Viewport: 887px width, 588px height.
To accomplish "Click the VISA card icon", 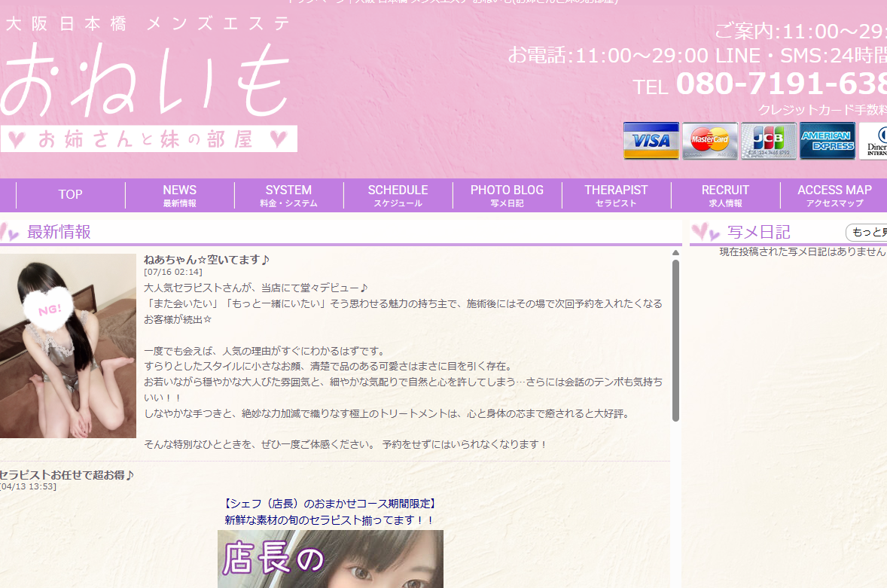I will pos(651,141).
